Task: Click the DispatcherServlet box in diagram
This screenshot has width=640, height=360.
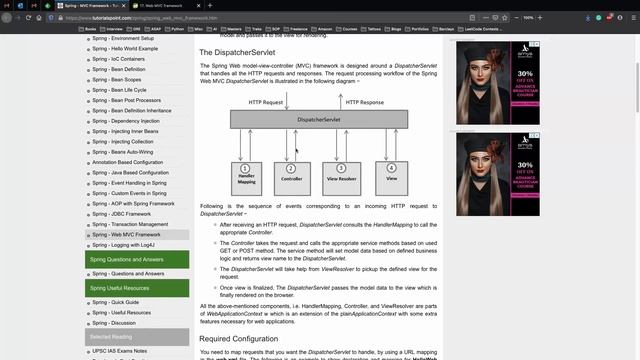Action: tap(319, 120)
